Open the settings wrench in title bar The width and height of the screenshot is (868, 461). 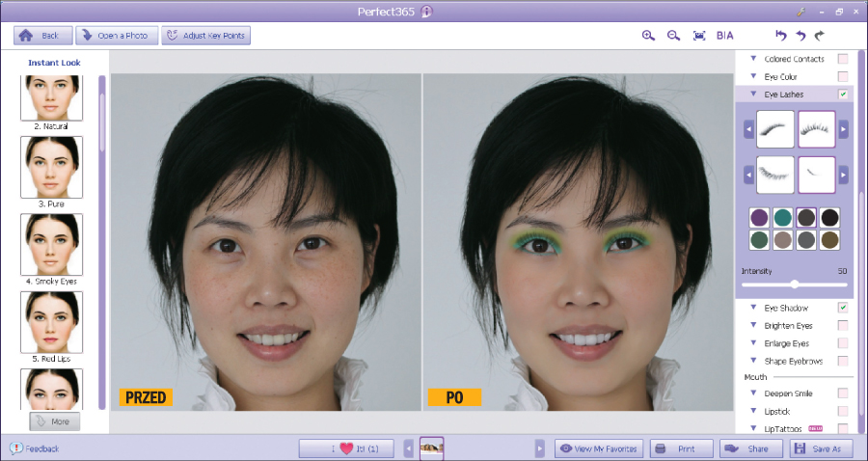(x=800, y=12)
